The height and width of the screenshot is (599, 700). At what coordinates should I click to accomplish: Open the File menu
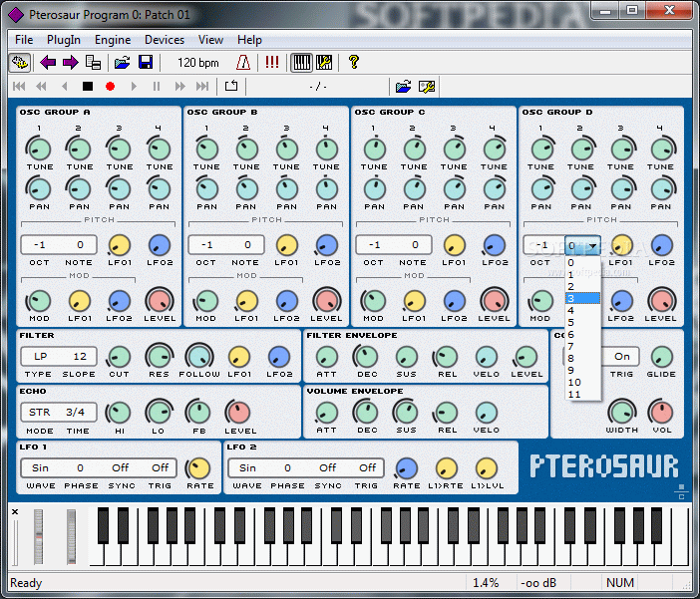[24, 40]
